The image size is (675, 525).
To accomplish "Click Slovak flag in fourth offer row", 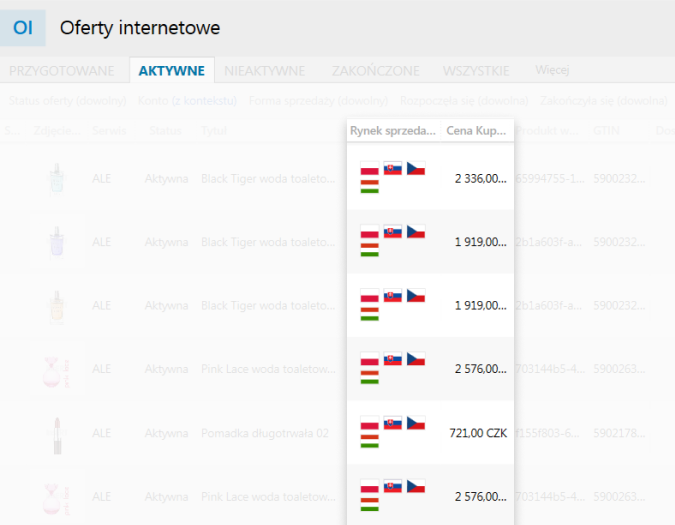I will pyautogui.click(x=392, y=359).
